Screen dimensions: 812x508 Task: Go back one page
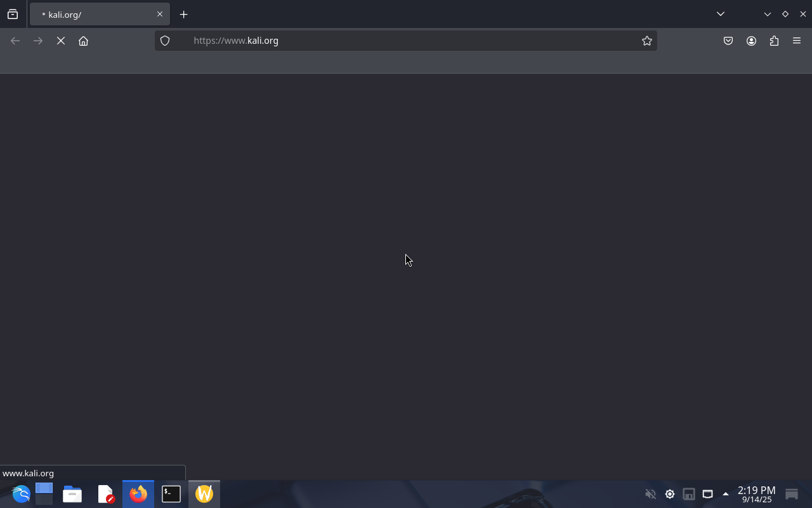click(x=15, y=41)
